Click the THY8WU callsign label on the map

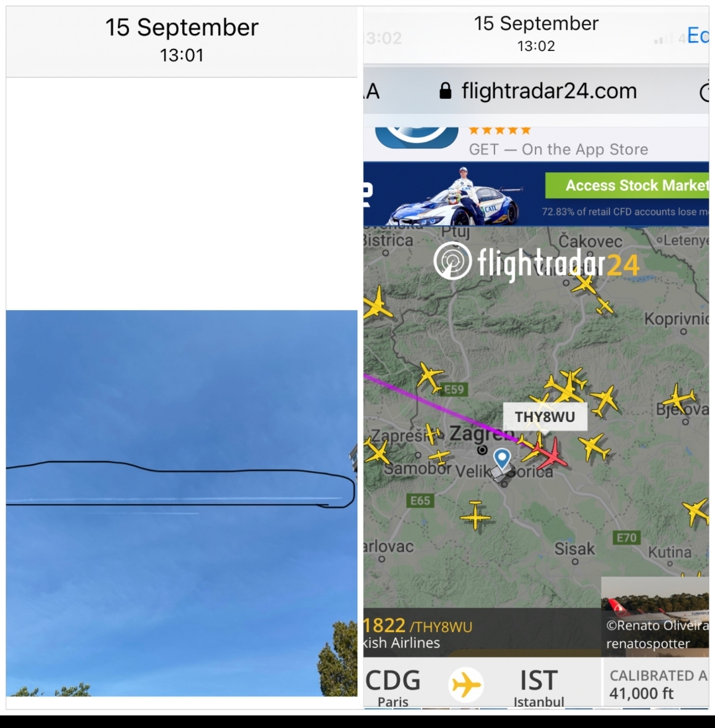545,417
